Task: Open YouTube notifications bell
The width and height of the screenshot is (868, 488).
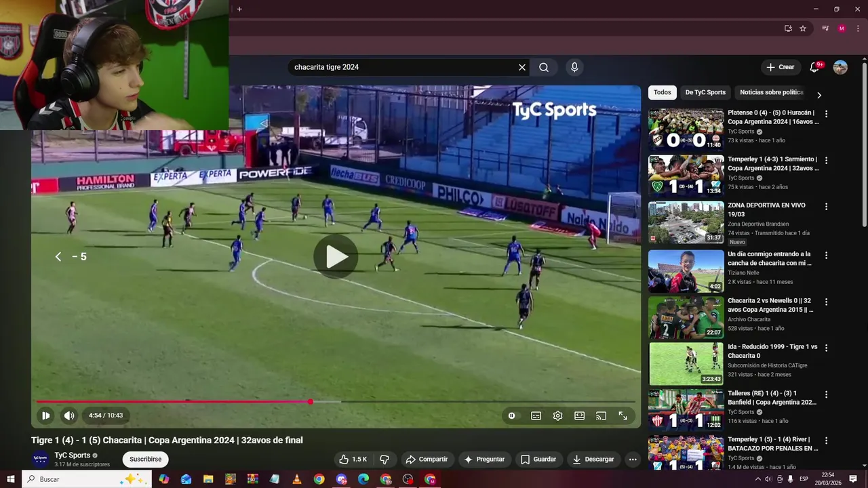Action: 815,67
